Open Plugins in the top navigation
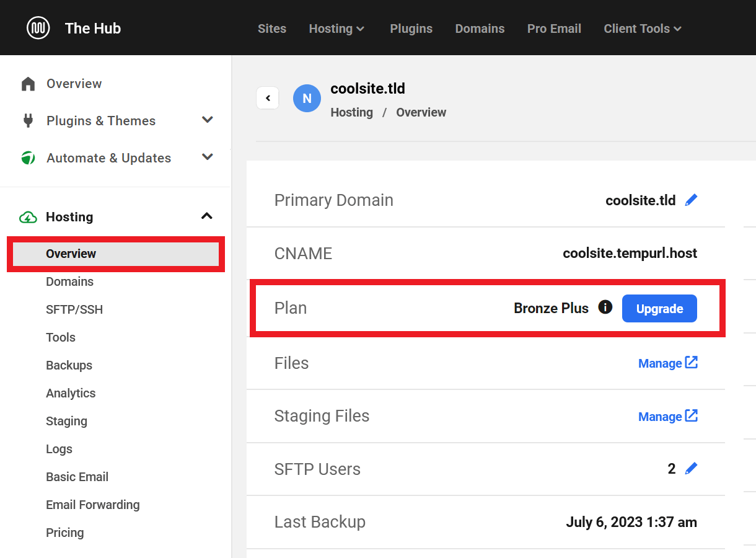Screen dimensions: 756x558 click(x=411, y=29)
